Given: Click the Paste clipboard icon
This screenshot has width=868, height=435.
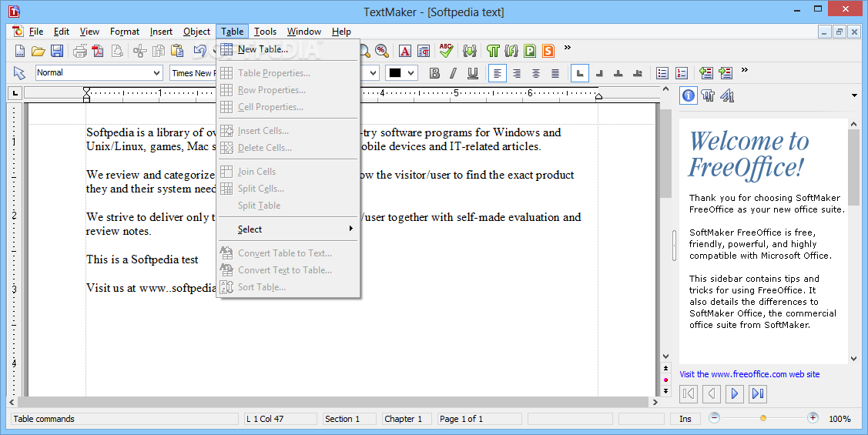Looking at the screenshot, I should pyautogui.click(x=177, y=52).
